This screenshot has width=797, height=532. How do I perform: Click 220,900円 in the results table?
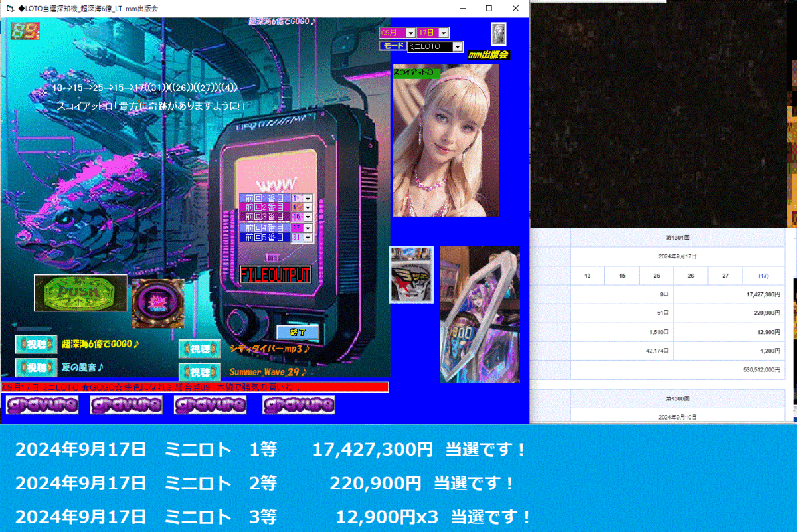coord(729,313)
